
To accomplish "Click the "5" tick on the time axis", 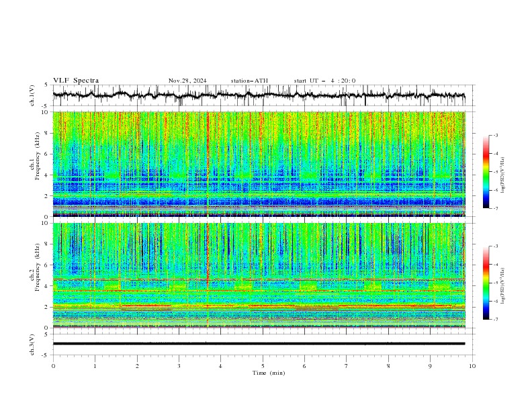I will (x=263, y=366).
